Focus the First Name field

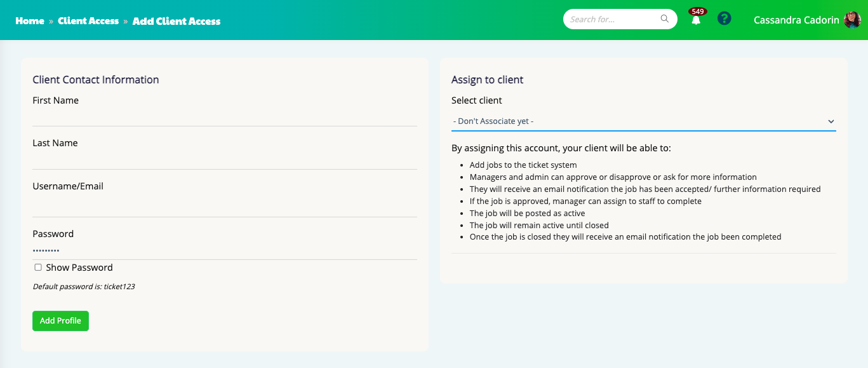point(225,117)
